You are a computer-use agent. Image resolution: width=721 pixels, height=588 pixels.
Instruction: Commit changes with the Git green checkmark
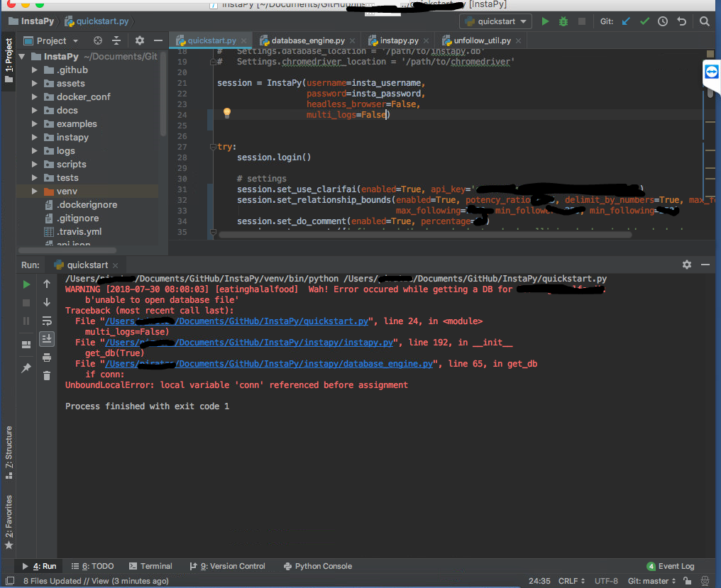pyautogui.click(x=644, y=21)
